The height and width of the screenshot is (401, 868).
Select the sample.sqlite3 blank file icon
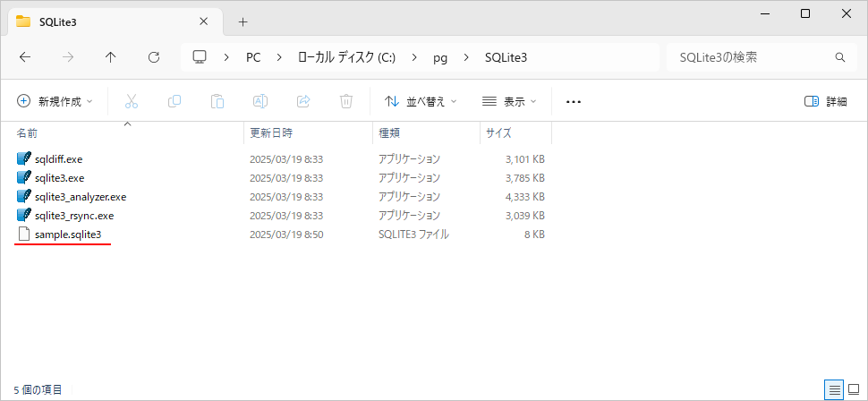24,235
